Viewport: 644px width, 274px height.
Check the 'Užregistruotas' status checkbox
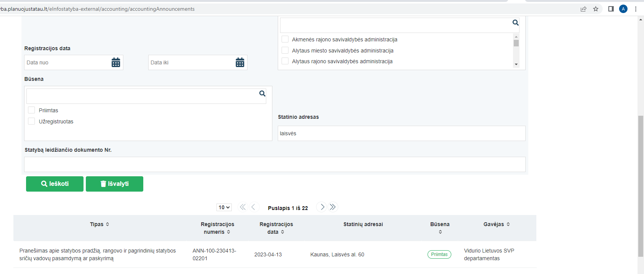point(31,121)
